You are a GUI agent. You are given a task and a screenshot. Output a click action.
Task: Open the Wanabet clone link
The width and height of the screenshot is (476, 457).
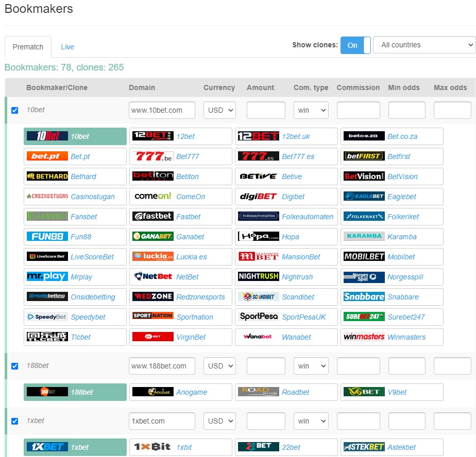click(x=296, y=337)
